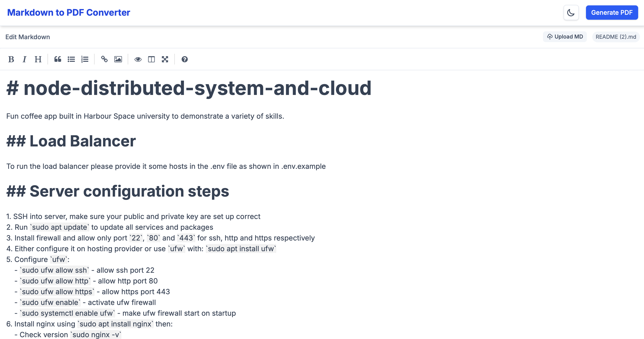Open the markdown help guide icon

tap(184, 59)
